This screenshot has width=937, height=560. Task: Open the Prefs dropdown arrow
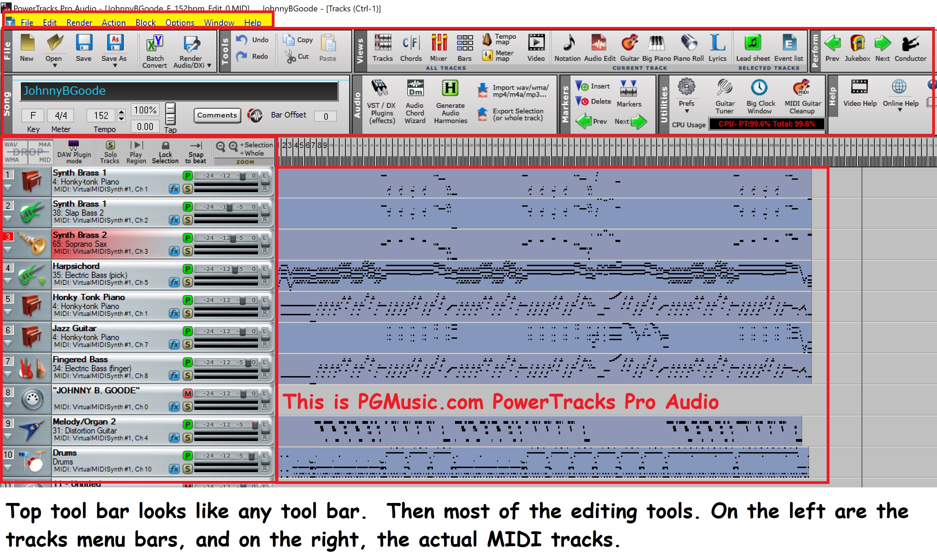click(686, 111)
